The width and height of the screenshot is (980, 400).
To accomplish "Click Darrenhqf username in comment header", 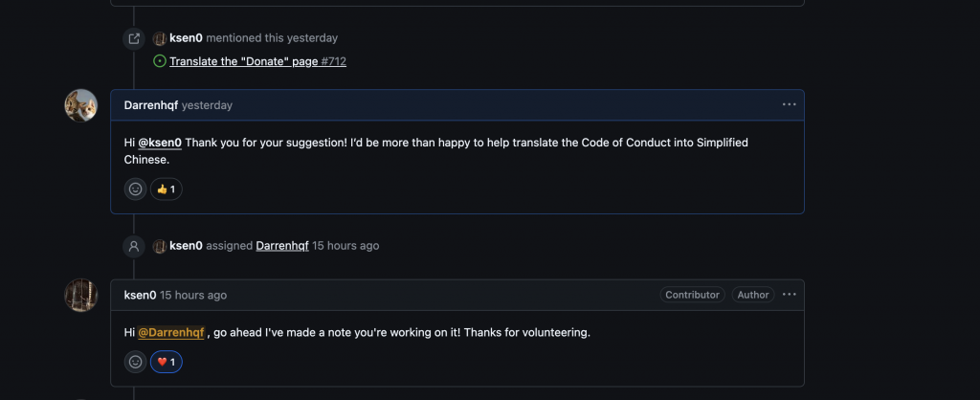I will pyautogui.click(x=151, y=105).
